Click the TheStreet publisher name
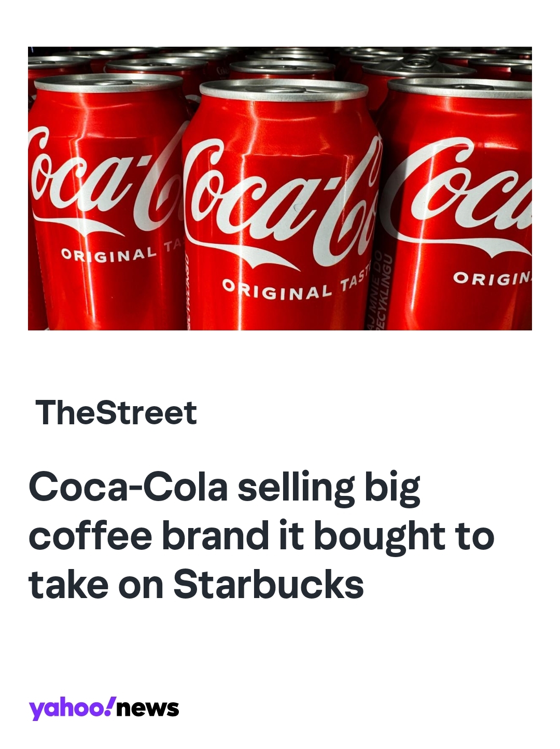Image resolution: width=560 pixels, height=749 pixels. [x=116, y=413]
